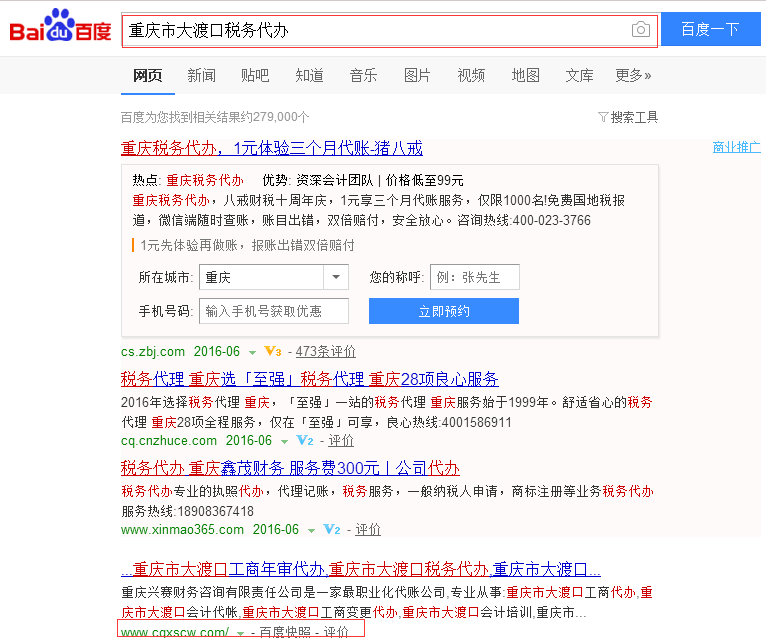Open the 473条评价 reviews link
The height and width of the screenshot is (638, 766).
[325, 352]
